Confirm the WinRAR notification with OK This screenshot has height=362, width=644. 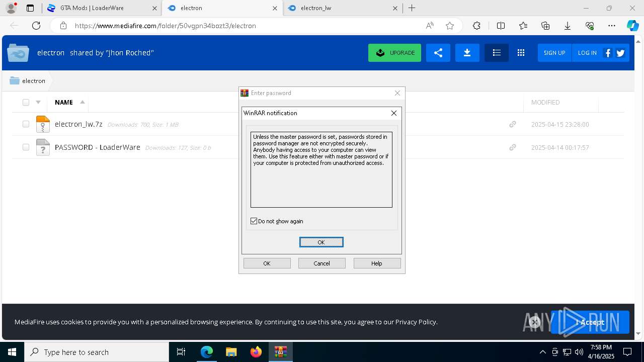pyautogui.click(x=321, y=242)
